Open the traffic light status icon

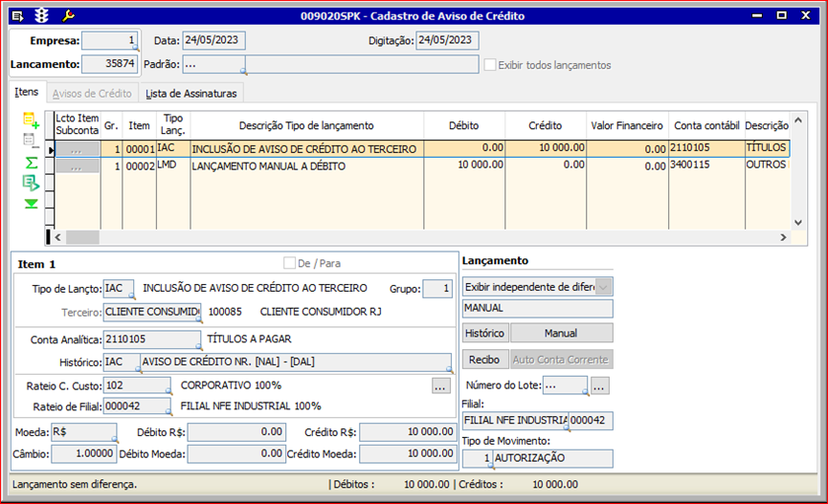tap(41, 16)
